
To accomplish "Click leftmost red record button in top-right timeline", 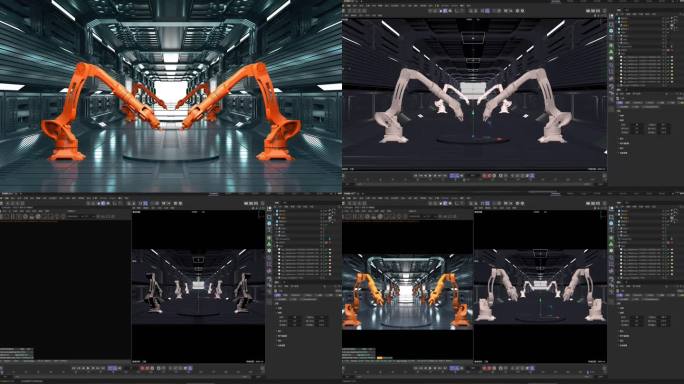I will pyautogui.click(x=484, y=176).
